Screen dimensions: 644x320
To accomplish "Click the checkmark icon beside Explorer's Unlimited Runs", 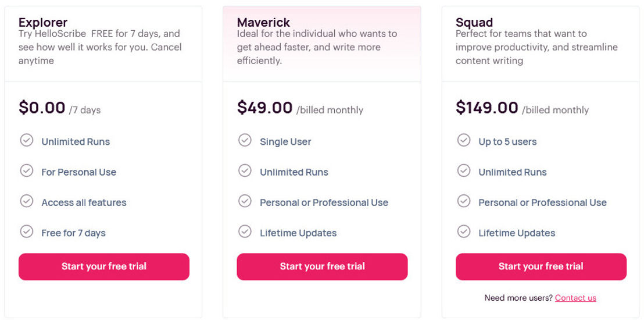I will coord(27,140).
